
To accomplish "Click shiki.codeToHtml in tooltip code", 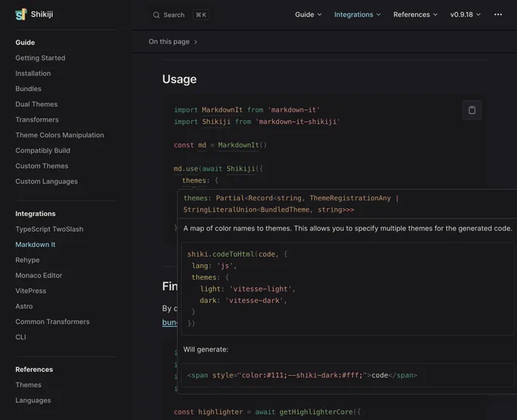I will [221, 254].
